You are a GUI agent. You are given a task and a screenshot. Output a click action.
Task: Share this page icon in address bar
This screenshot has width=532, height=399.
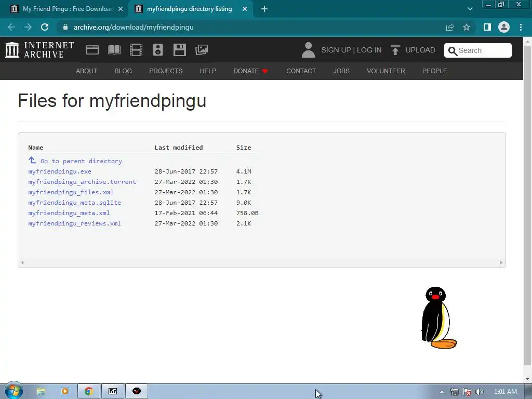450,27
